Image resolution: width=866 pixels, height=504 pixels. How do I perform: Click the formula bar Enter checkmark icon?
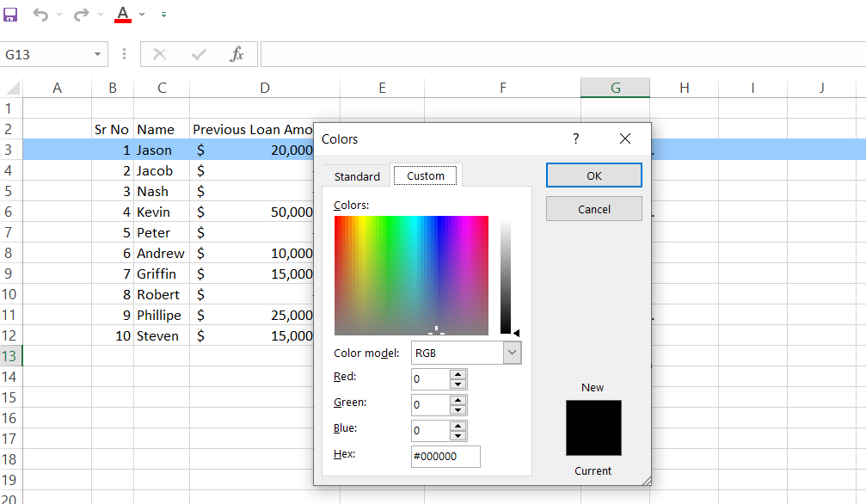click(199, 54)
